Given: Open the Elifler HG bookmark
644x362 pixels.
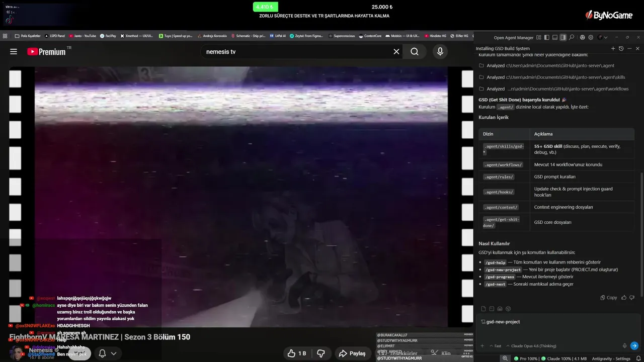Looking at the screenshot, I should click(459, 36).
